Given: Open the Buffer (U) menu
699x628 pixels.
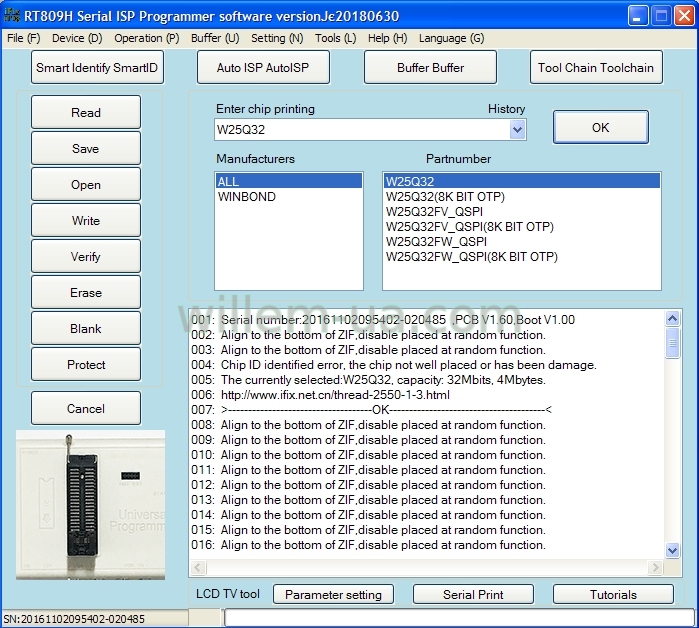Looking at the screenshot, I should (x=215, y=38).
